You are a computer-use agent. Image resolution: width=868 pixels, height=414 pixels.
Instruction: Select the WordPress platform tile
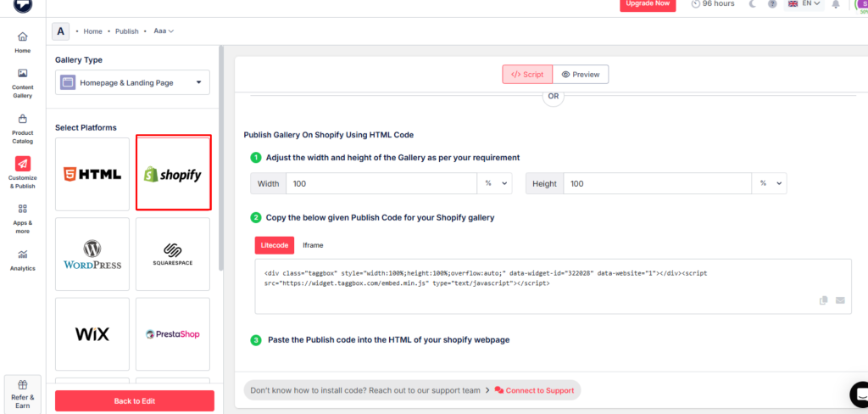point(92,255)
